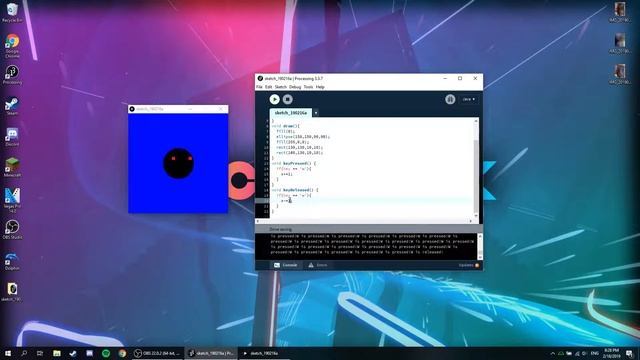This screenshot has height=360, width=640.
Task: Open the Java mode dropdown
Action: (469, 99)
